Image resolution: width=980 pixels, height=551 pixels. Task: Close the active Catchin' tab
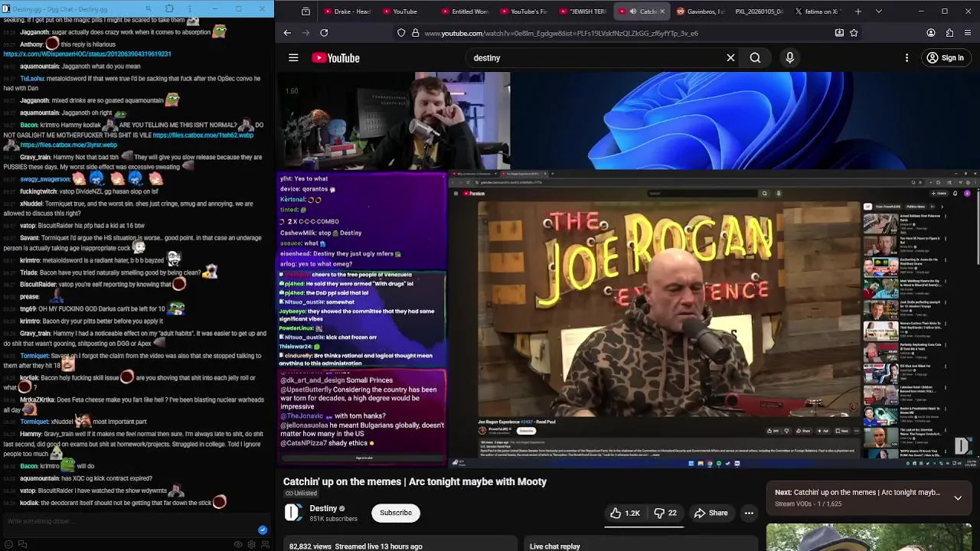pos(662,11)
